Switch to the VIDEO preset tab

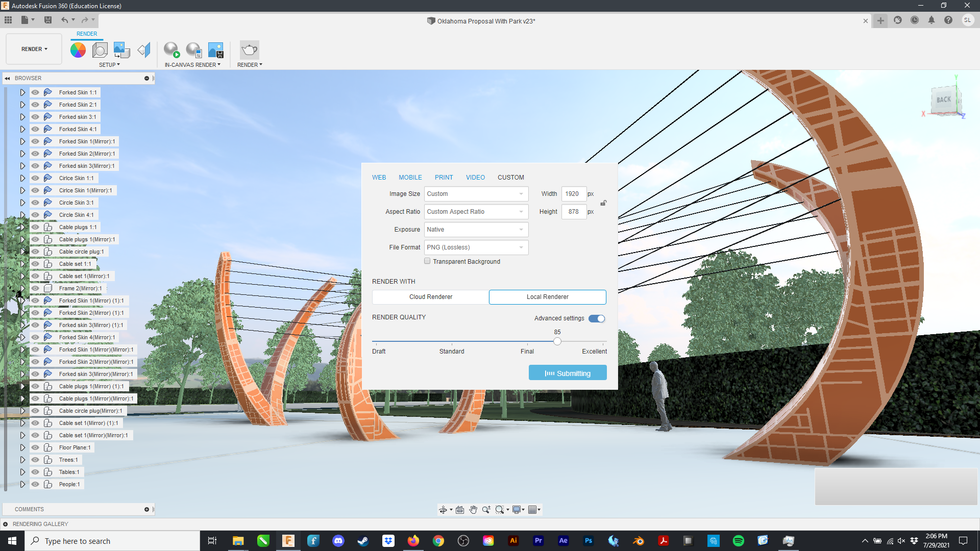(x=475, y=178)
